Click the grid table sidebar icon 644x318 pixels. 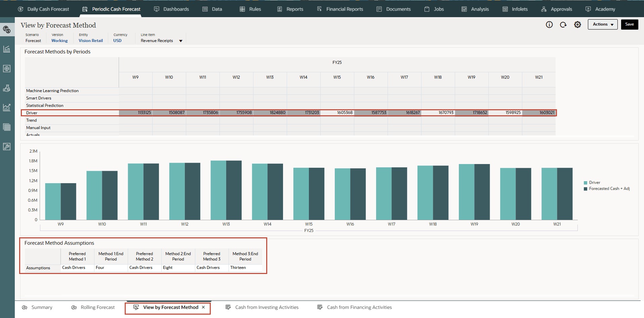(x=7, y=127)
